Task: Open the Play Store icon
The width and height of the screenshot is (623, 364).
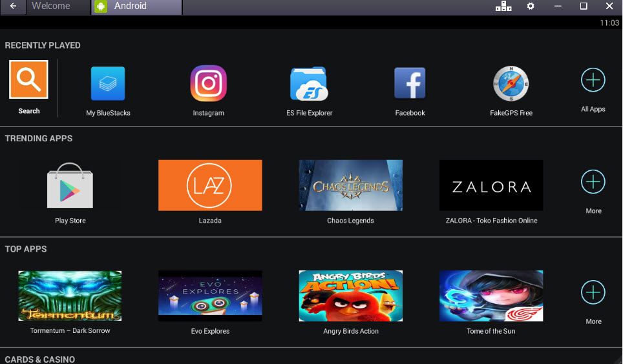Action: click(70, 185)
